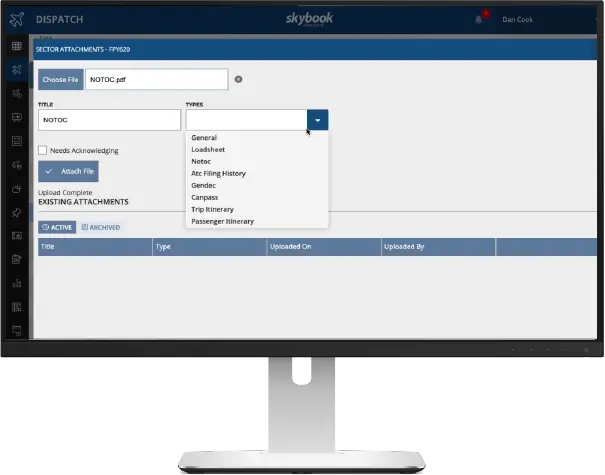Switch to the Archived tab
The image size is (605, 475).
101,227
